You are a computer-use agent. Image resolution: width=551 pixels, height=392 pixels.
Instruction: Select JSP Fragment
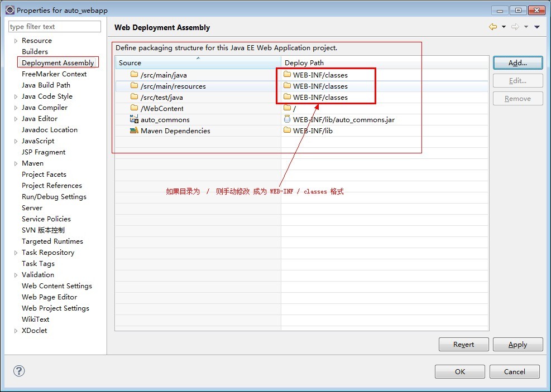44,152
